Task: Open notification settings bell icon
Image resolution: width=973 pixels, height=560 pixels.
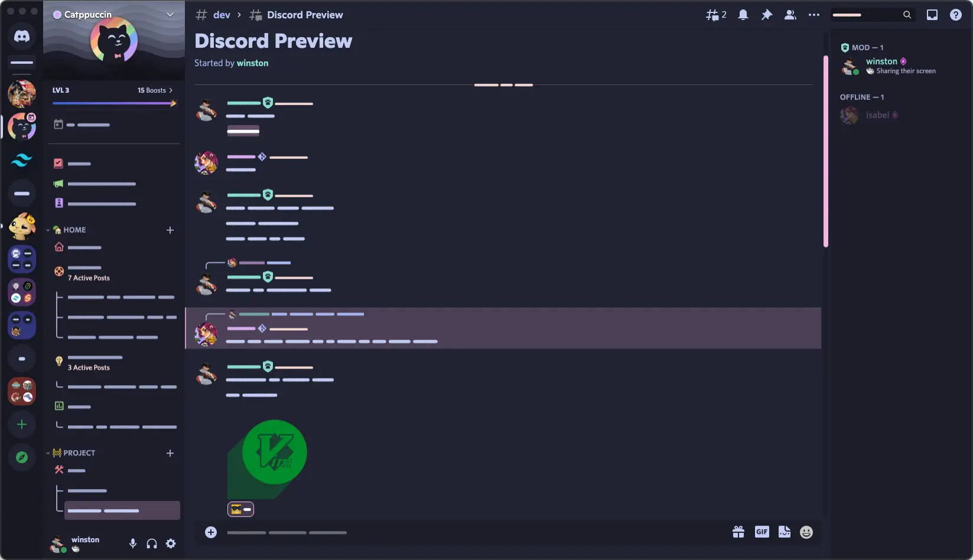Action: coord(743,15)
